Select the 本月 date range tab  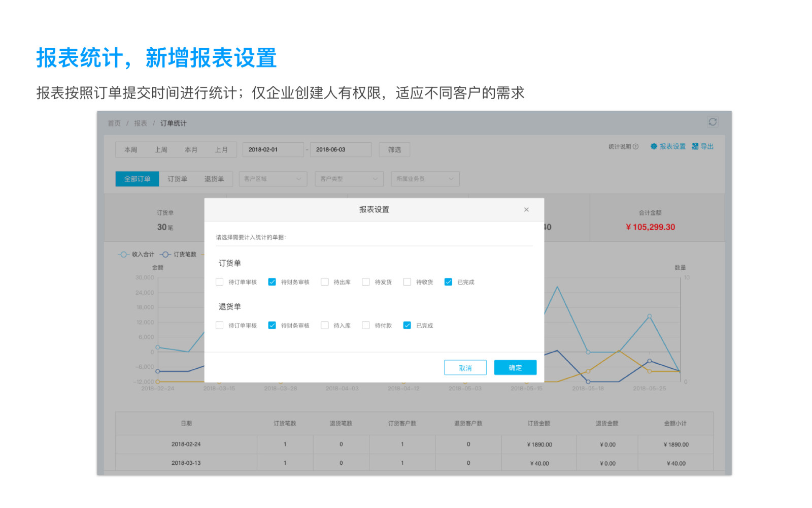pos(191,150)
